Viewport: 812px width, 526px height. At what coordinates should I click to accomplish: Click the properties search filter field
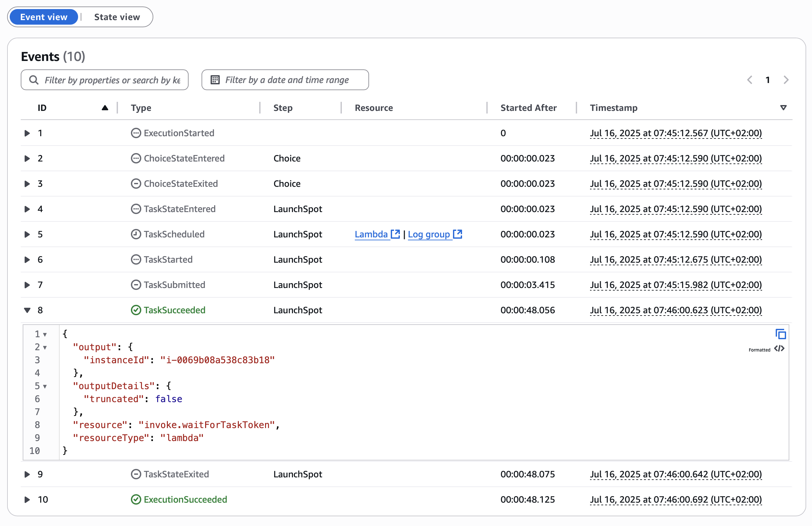click(x=105, y=80)
